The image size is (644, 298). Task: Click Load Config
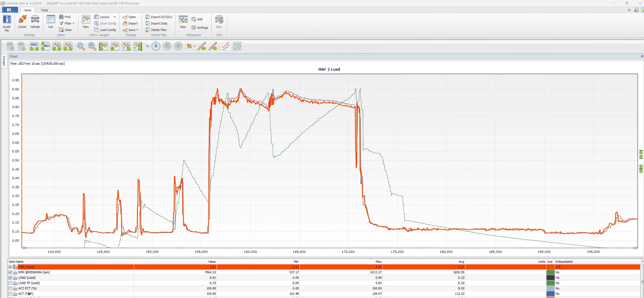pyautogui.click(x=105, y=30)
